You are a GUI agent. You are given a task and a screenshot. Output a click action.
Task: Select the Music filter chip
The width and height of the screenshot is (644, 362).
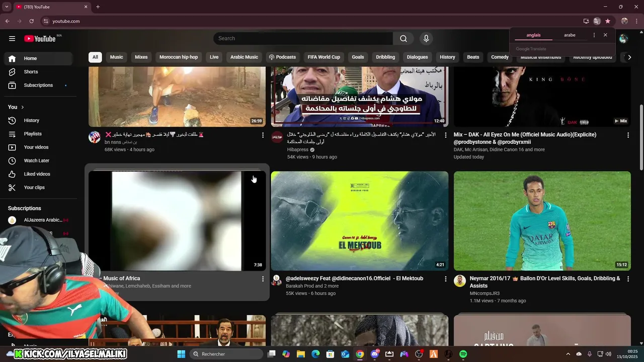116,57
